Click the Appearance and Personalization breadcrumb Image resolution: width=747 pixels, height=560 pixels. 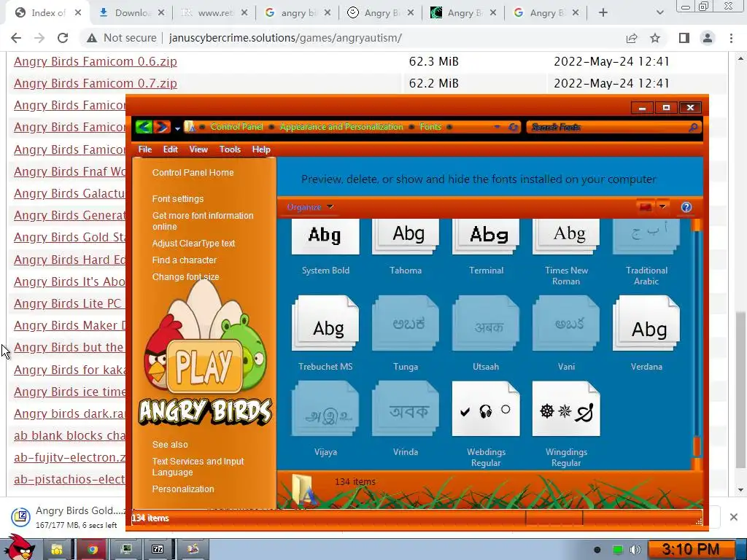(x=341, y=127)
